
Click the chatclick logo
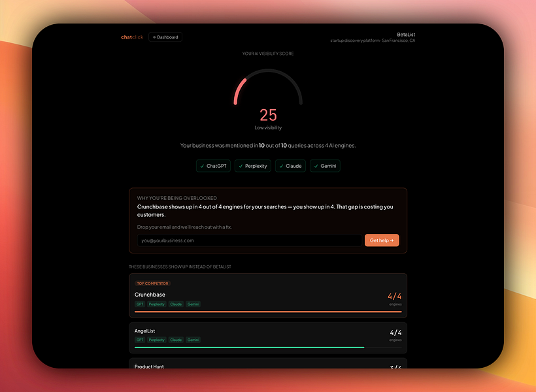click(132, 37)
